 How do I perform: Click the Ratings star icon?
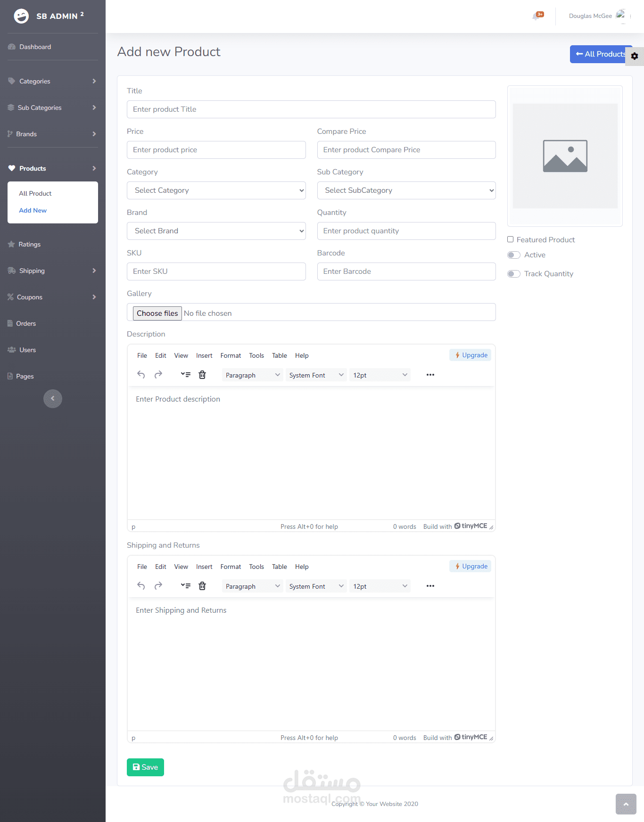[x=11, y=244]
